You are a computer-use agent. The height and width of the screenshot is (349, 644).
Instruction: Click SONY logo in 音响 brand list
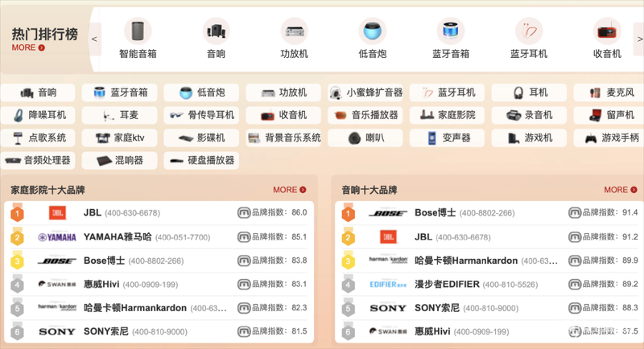[388, 308]
